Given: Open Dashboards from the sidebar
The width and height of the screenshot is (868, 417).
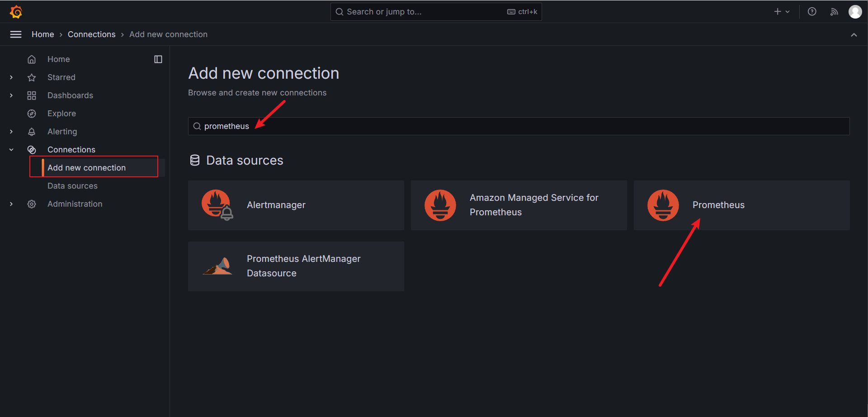Looking at the screenshot, I should tap(70, 95).
